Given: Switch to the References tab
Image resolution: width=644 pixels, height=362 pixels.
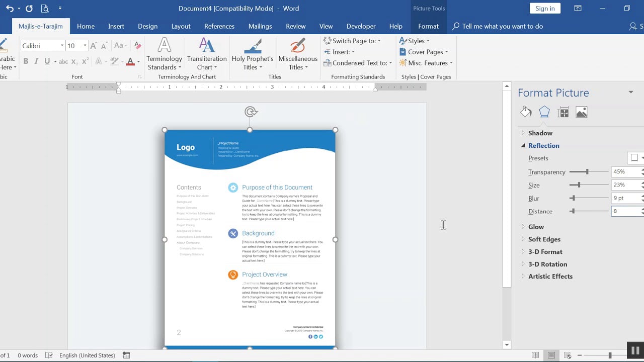Looking at the screenshot, I should [219, 26].
